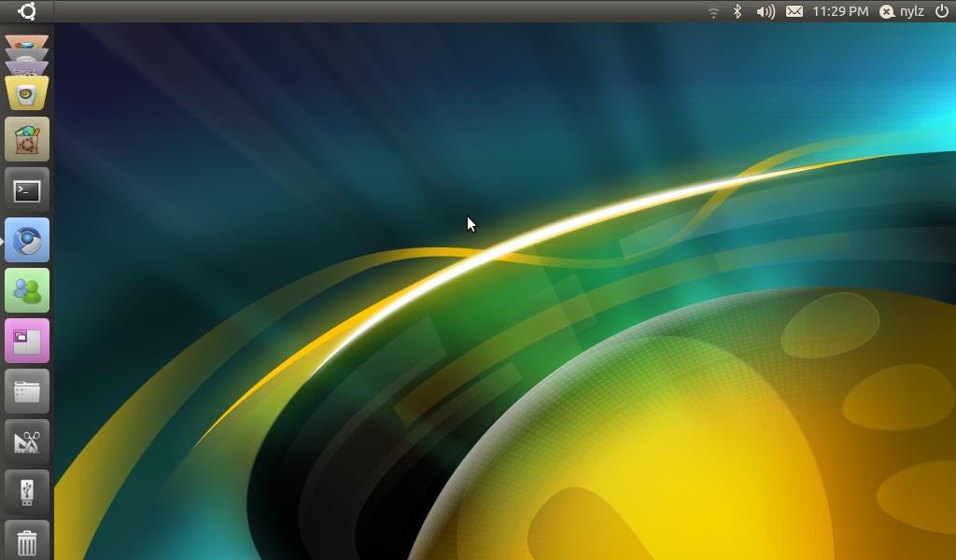Open the Applications ruler and scissors icon

coord(27,441)
